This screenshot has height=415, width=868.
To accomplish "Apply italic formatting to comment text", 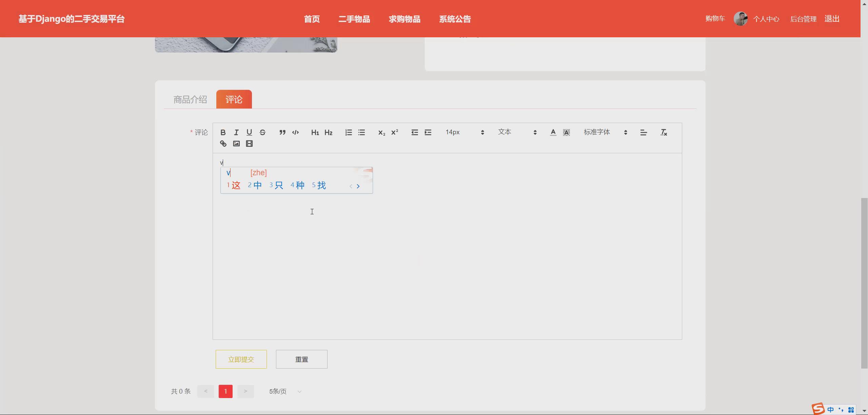I will 236,132.
